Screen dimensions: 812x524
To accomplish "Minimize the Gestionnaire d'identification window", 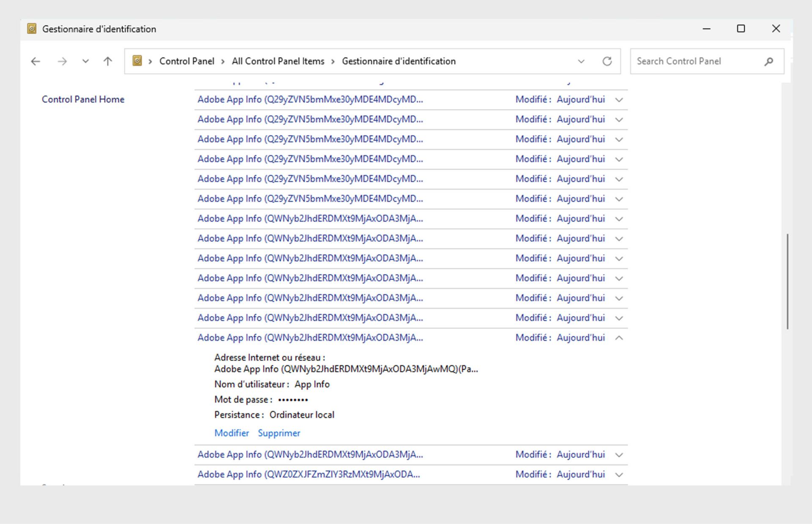I will point(706,29).
